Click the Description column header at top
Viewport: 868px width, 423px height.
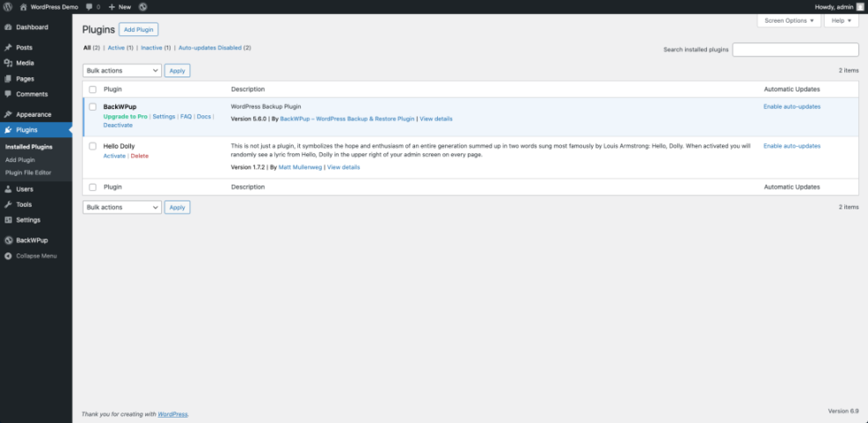(248, 90)
